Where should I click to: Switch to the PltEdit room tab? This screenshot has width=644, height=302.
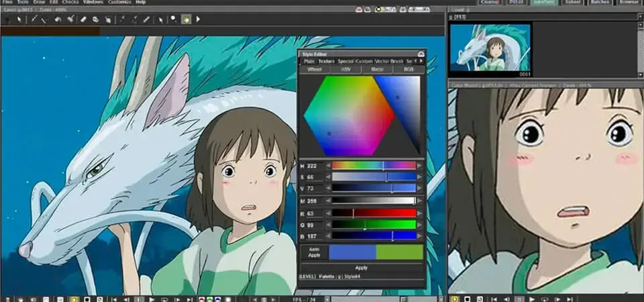tap(517, 2)
